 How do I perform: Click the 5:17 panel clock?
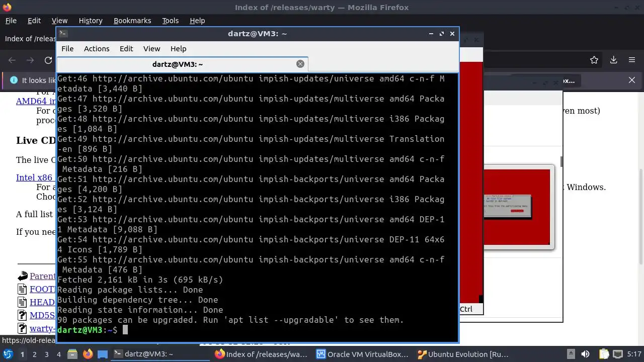(x=634, y=354)
